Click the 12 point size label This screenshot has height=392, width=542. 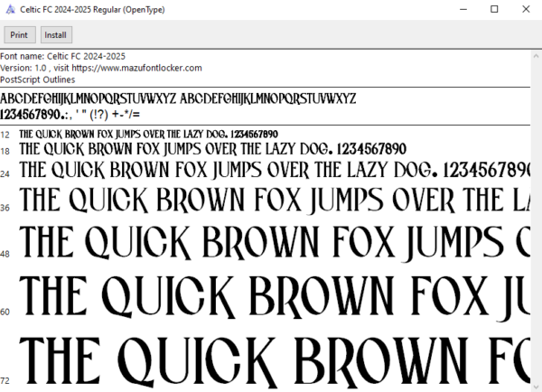click(x=5, y=135)
